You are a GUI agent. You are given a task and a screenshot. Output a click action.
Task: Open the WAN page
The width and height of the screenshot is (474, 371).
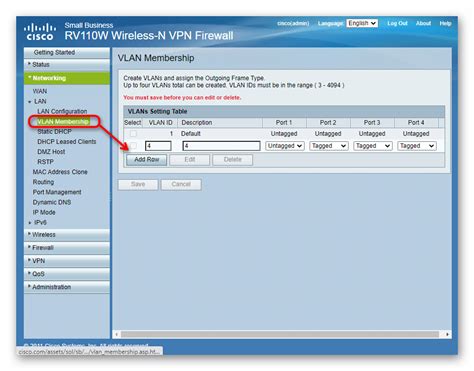tap(40, 91)
